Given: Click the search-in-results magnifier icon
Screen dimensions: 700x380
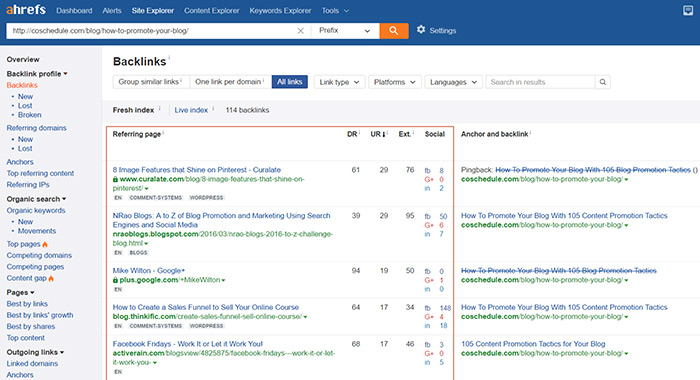Looking at the screenshot, I should (x=602, y=82).
